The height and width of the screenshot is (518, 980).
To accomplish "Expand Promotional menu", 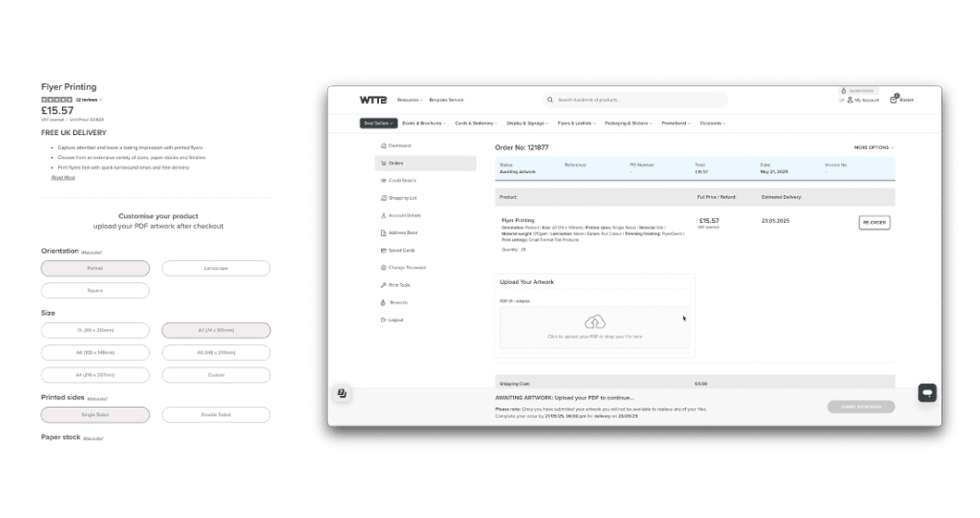I will click(x=676, y=123).
